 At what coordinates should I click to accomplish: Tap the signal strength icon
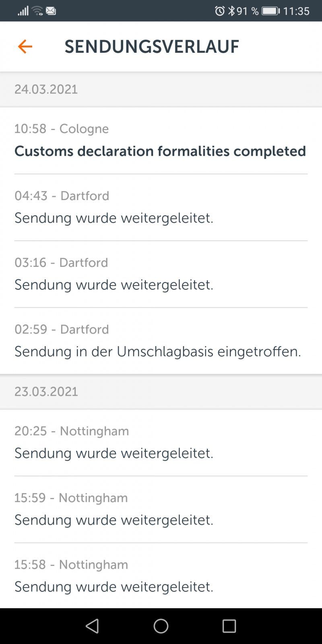(x=23, y=11)
